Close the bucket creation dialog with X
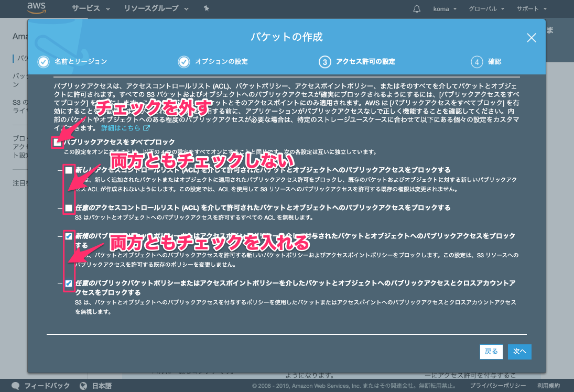The image size is (574, 392). [x=531, y=38]
